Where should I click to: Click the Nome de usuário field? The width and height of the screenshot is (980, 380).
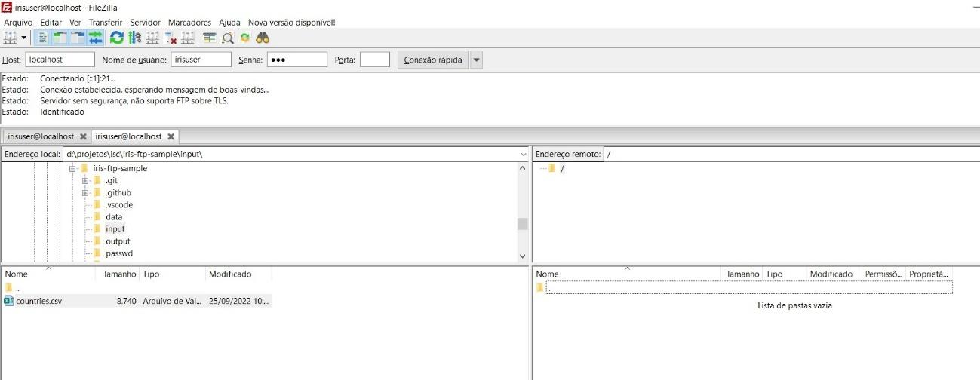click(201, 60)
